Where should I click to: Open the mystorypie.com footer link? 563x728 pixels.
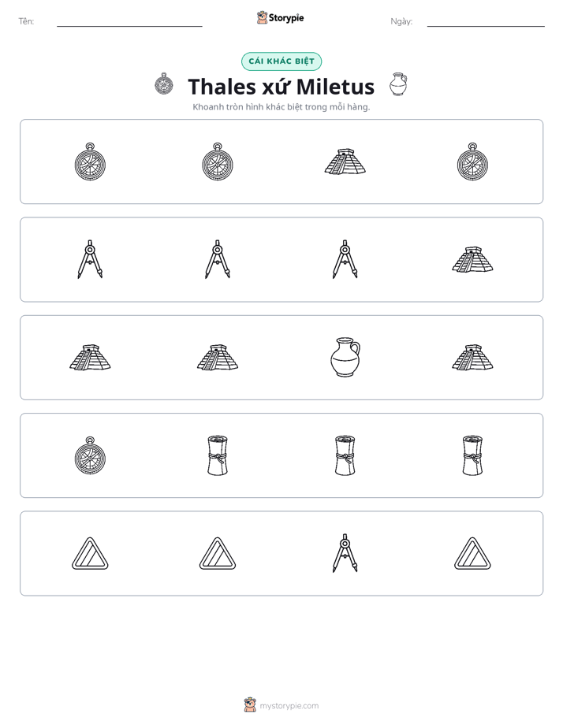point(281,705)
